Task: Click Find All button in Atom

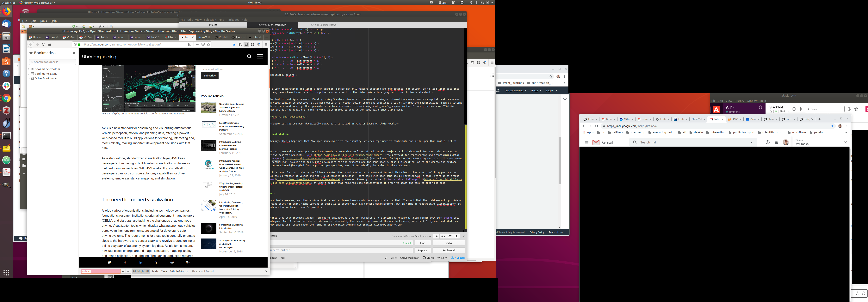Action: (x=449, y=243)
